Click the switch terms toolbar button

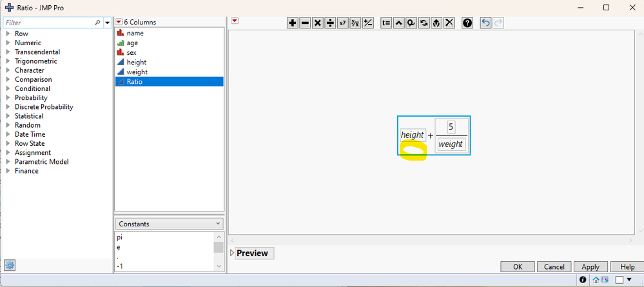pyautogui.click(x=424, y=23)
